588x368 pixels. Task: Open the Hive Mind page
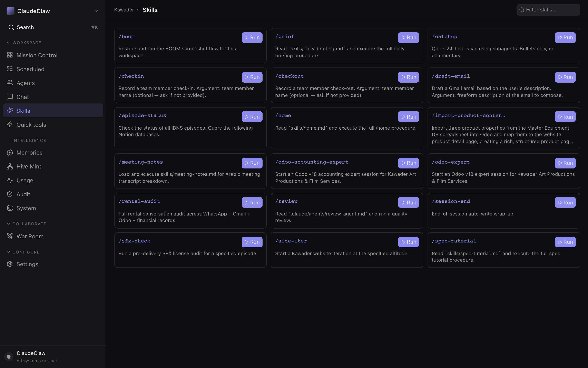(53, 166)
